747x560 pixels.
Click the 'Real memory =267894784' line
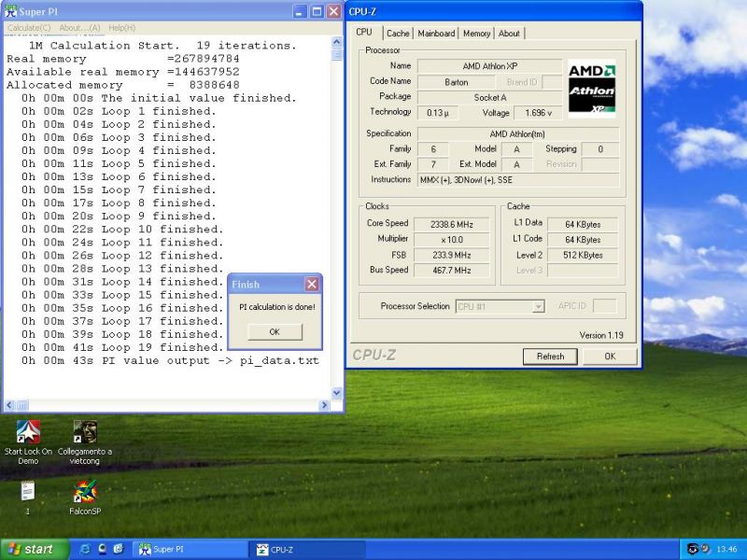(x=123, y=59)
